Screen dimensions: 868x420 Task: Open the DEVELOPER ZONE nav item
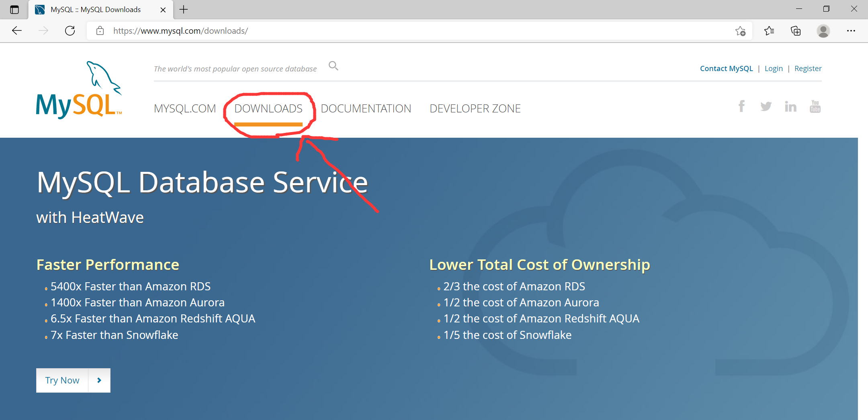click(475, 108)
